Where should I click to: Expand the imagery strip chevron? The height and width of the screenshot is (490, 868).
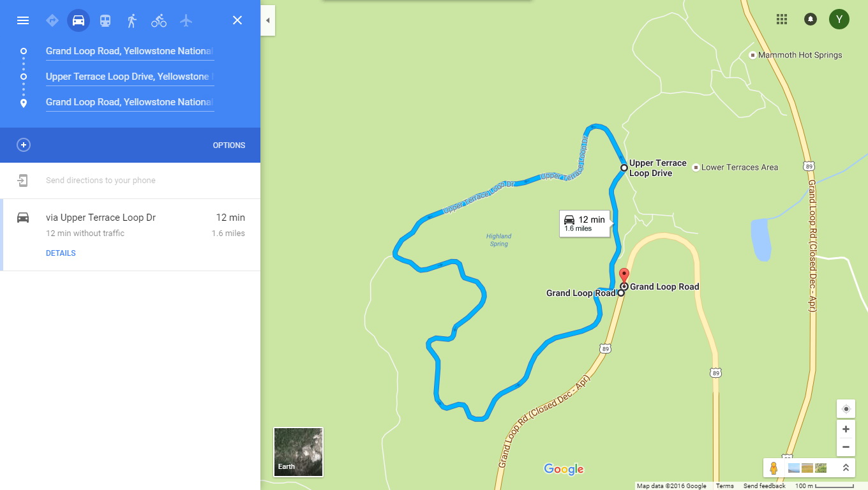tap(846, 468)
